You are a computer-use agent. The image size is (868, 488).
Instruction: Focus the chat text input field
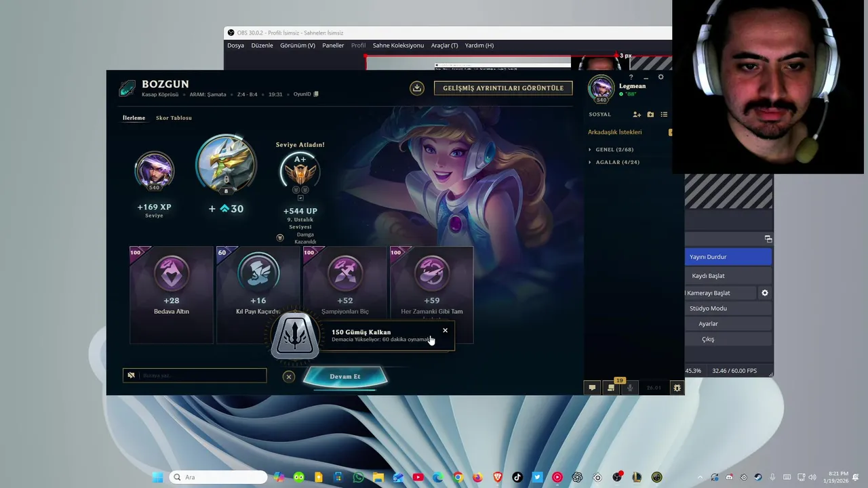click(195, 375)
